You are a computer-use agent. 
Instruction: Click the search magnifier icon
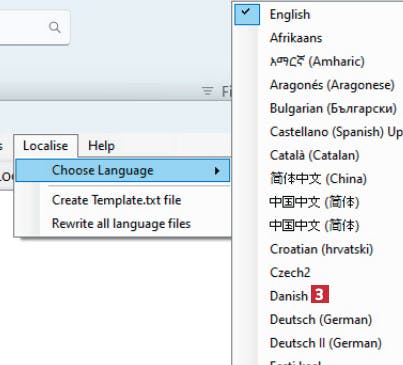(x=55, y=27)
